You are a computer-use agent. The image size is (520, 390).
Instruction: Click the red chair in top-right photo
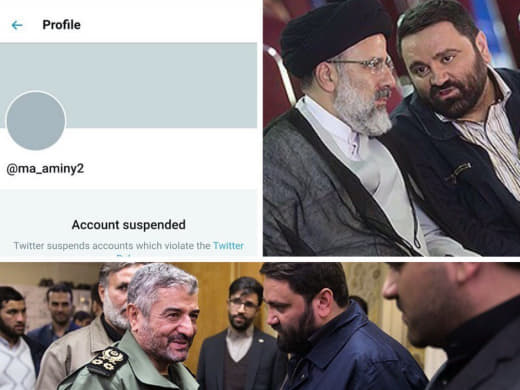point(277,83)
